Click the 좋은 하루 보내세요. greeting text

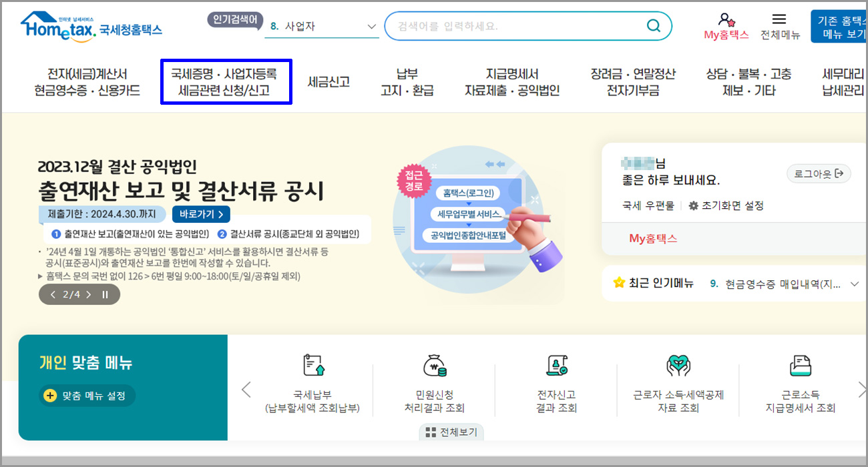(670, 181)
